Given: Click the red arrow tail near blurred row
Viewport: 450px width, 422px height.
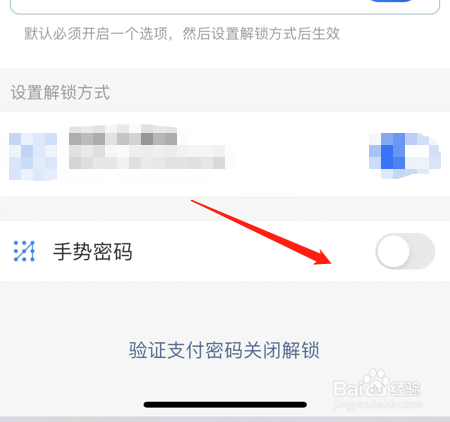Looking at the screenshot, I should [200, 204].
